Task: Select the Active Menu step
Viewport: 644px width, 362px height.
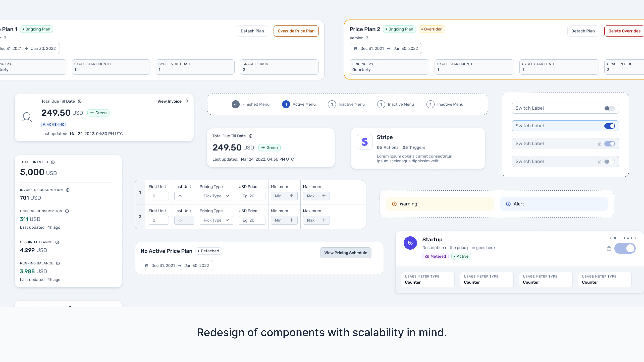Action: click(x=299, y=104)
